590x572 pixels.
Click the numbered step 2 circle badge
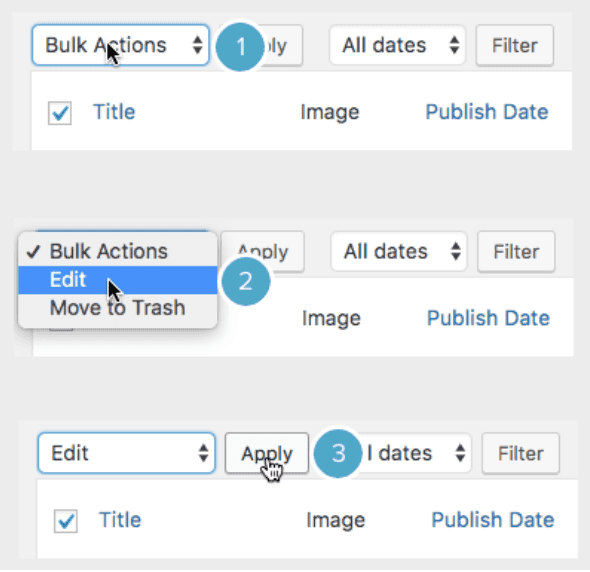click(246, 281)
